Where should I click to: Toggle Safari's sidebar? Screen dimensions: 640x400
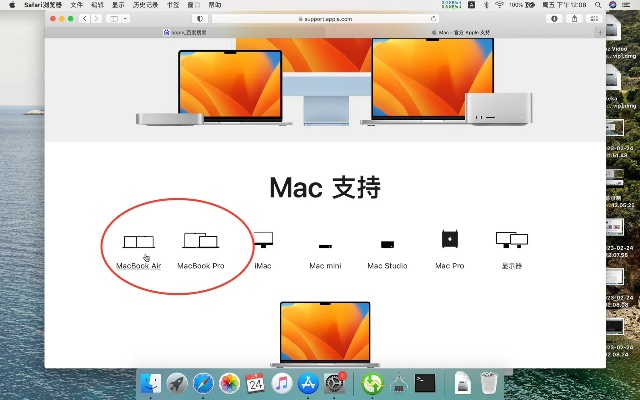pyautogui.click(x=118, y=18)
